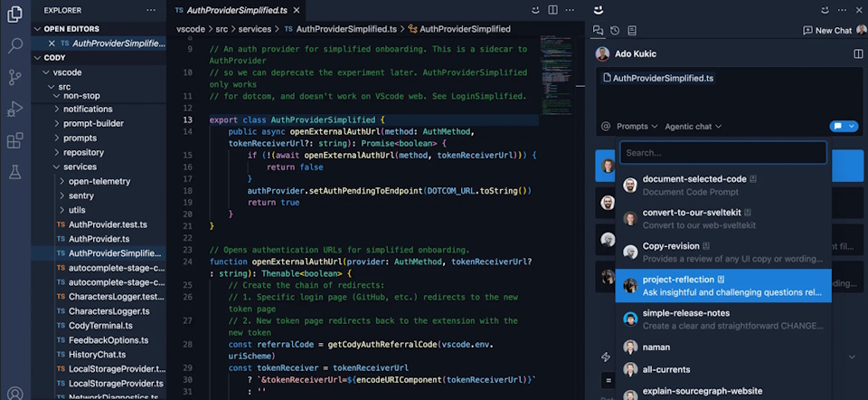Open FeedbackOptions.ts file
The width and height of the screenshot is (868, 400).
pyautogui.click(x=99, y=340)
